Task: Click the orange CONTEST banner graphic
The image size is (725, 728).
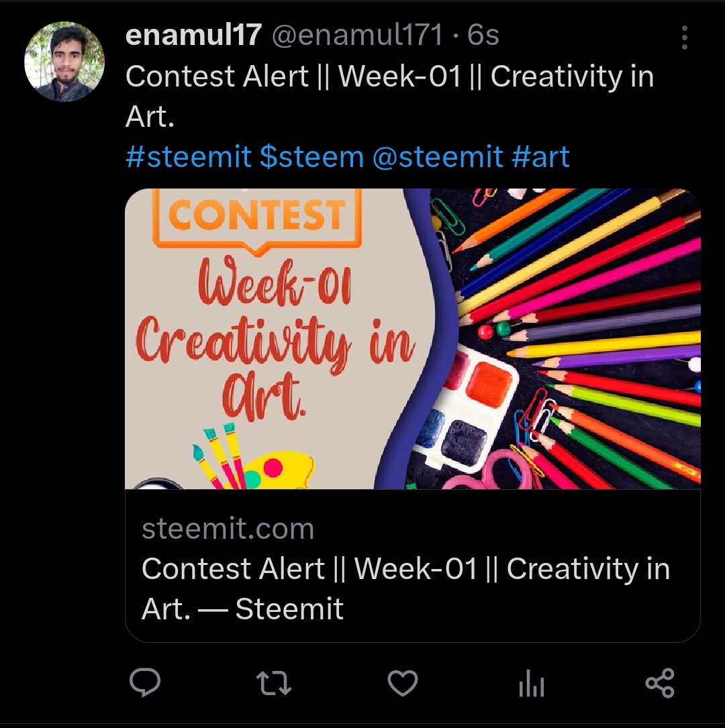Action: pos(257,219)
